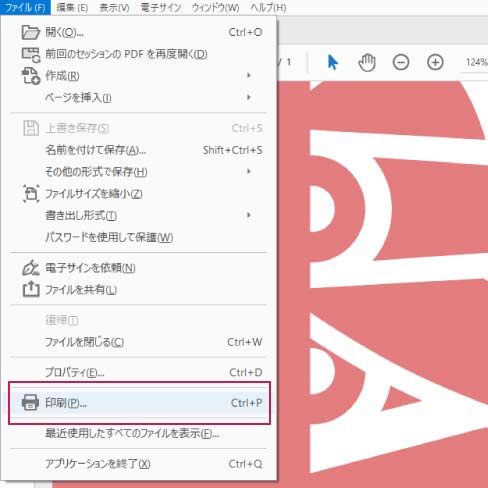Image resolution: width=488 pixels, height=488 pixels.
Task: Expand the 書き出し形式 submenu arrow
Action: pyautogui.click(x=249, y=215)
